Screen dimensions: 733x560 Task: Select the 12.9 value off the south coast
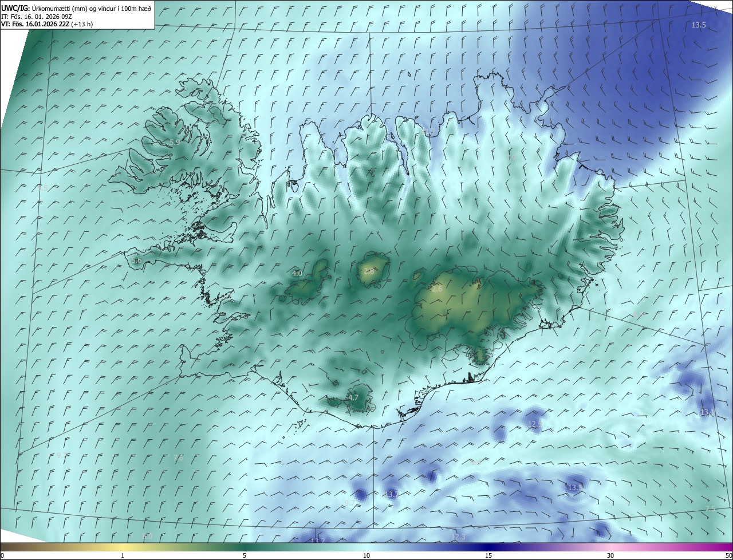535,424
